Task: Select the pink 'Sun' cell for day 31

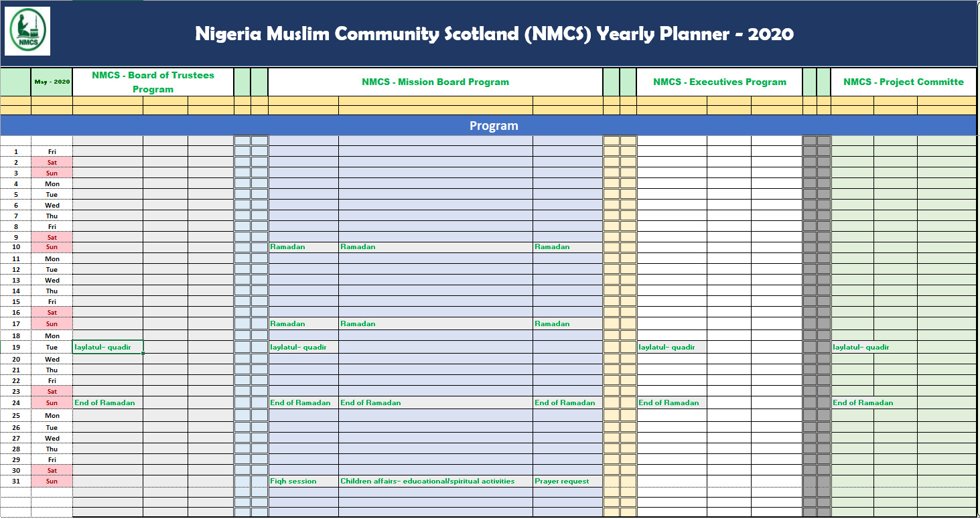Action: (52, 481)
